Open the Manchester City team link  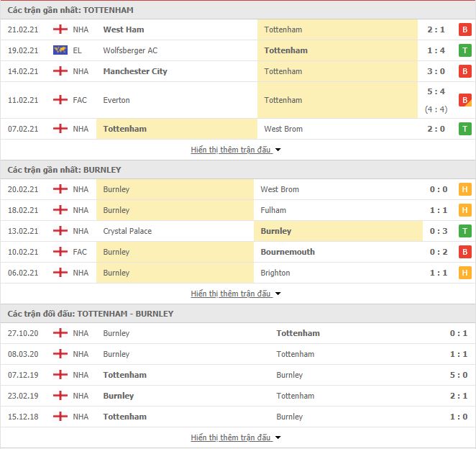tap(135, 71)
